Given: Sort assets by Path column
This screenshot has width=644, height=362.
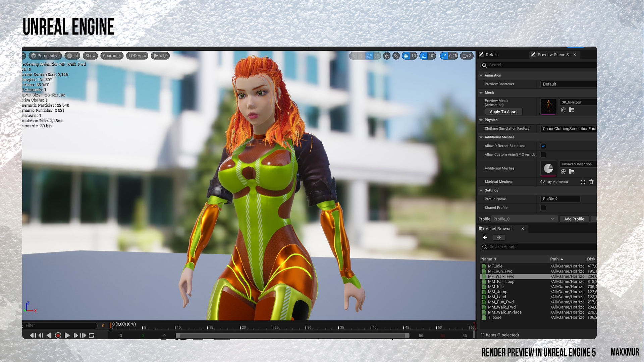Looking at the screenshot, I should pyautogui.click(x=567, y=259).
